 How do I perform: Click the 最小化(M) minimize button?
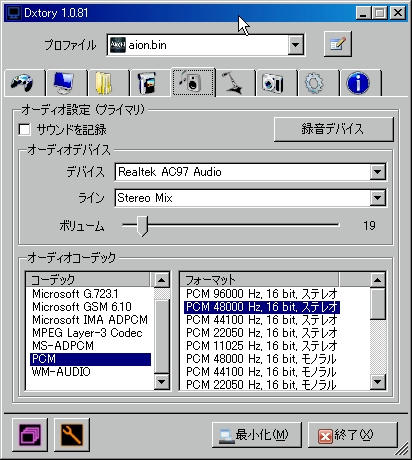pos(257,435)
